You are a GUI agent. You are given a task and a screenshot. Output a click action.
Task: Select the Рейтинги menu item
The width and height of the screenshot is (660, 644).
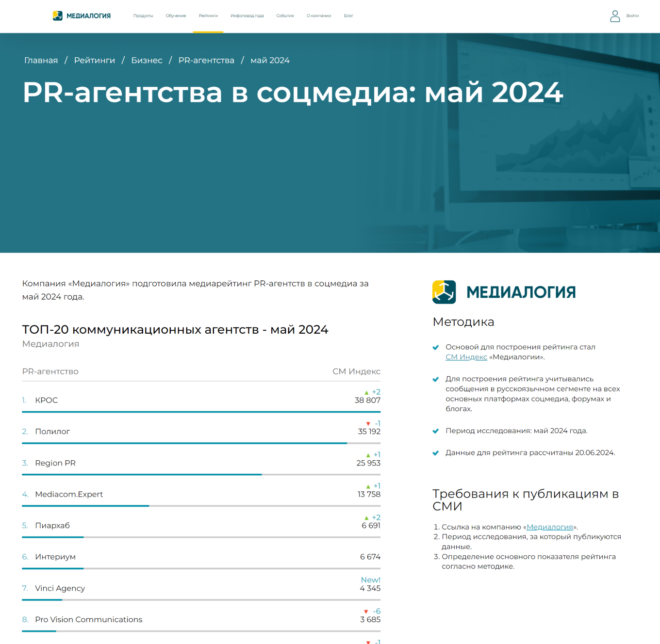click(x=208, y=16)
